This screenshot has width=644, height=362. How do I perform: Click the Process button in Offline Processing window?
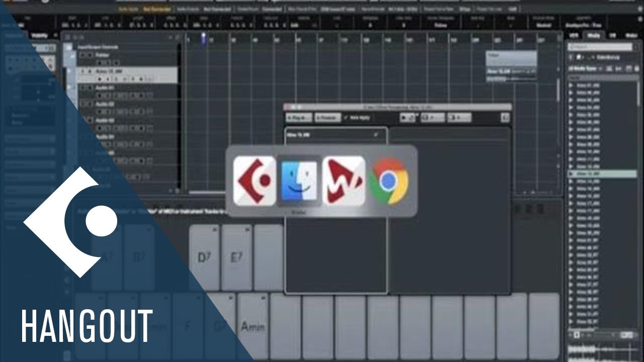tap(327, 117)
